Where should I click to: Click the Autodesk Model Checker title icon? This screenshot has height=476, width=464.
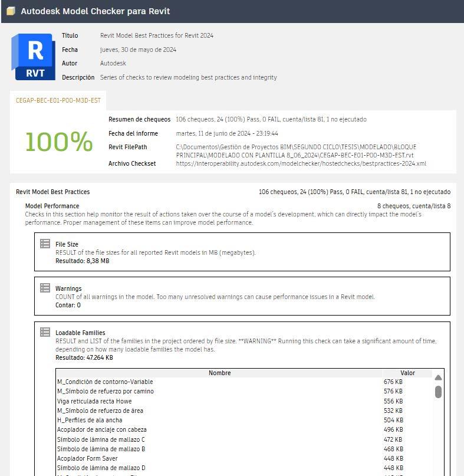click(11, 11)
